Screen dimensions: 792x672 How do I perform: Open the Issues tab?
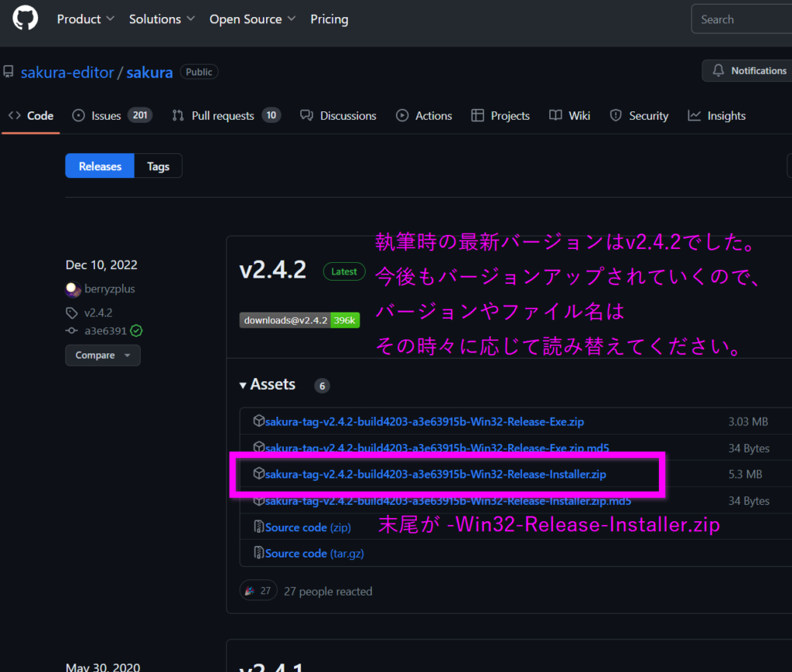tap(112, 116)
